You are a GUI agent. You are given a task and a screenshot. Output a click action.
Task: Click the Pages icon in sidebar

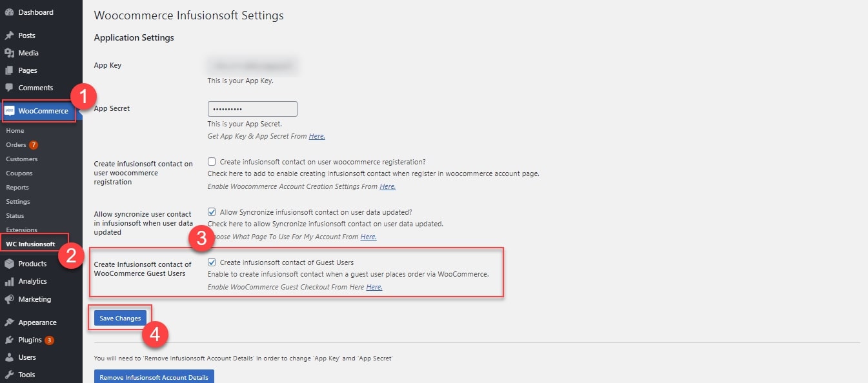point(9,70)
